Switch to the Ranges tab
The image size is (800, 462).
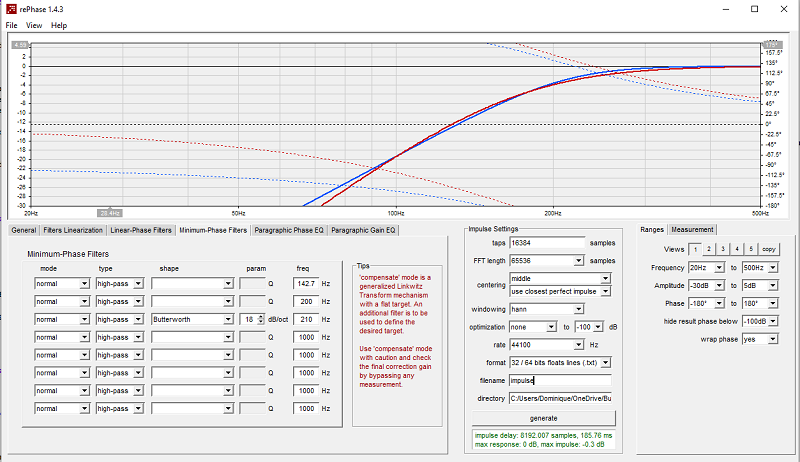click(x=652, y=229)
